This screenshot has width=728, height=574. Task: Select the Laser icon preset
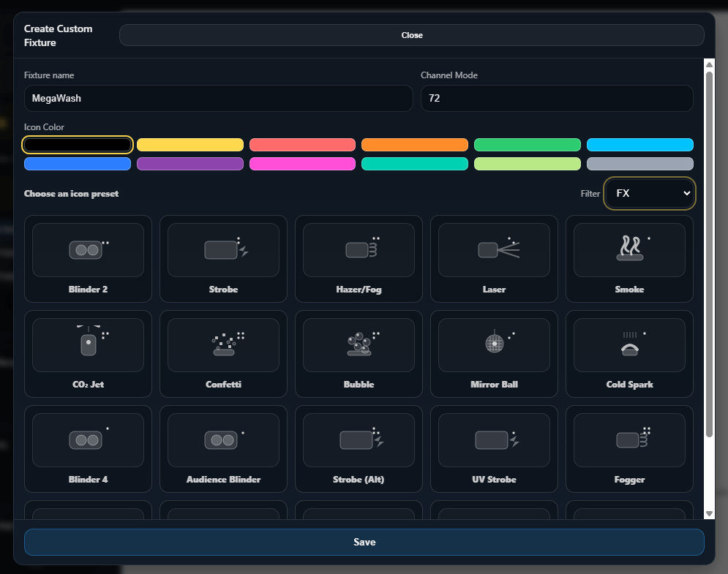(494, 259)
